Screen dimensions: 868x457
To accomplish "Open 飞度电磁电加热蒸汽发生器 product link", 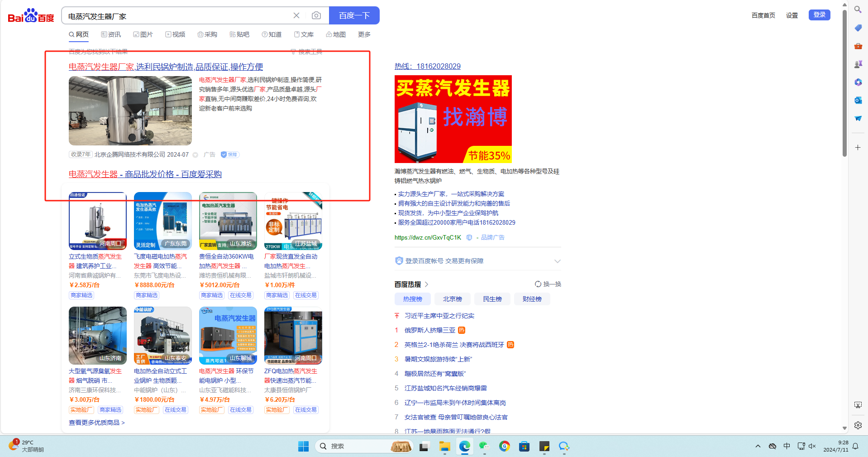I will [160, 261].
